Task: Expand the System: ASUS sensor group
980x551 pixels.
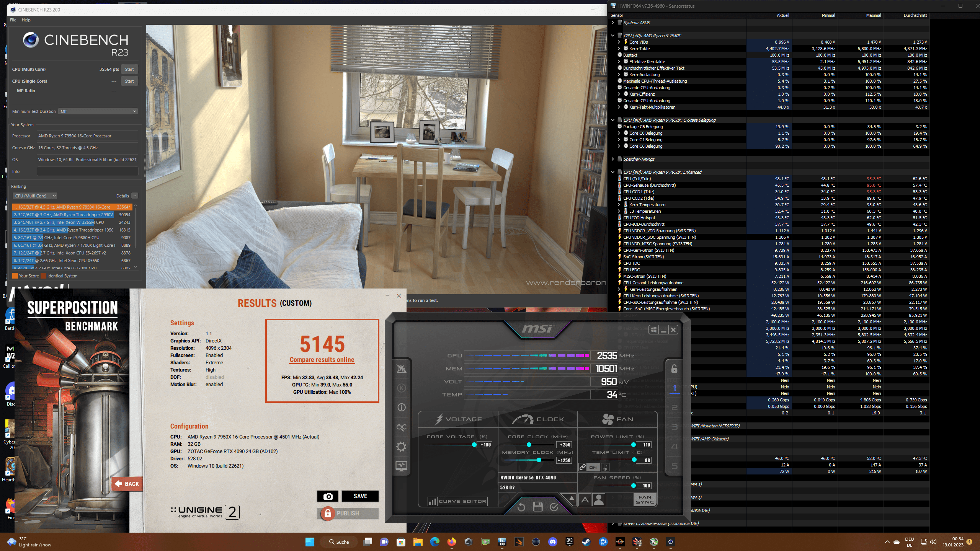Action: tap(613, 23)
